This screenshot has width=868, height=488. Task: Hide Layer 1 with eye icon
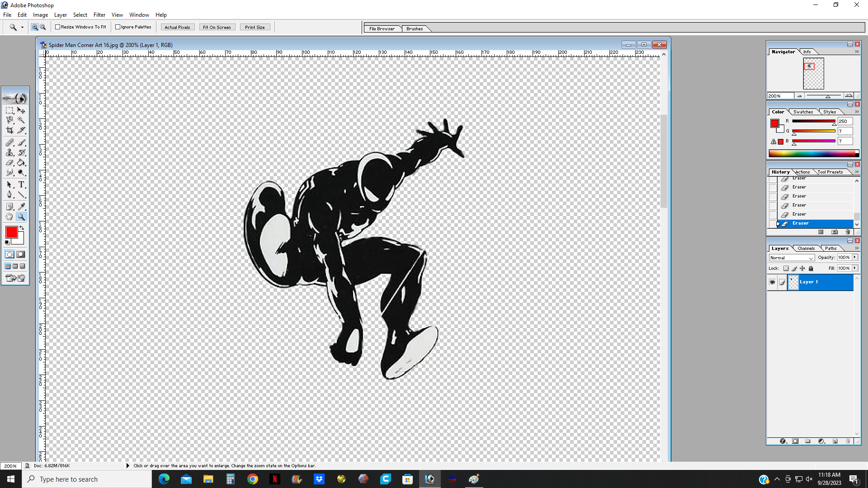[x=772, y=282]
